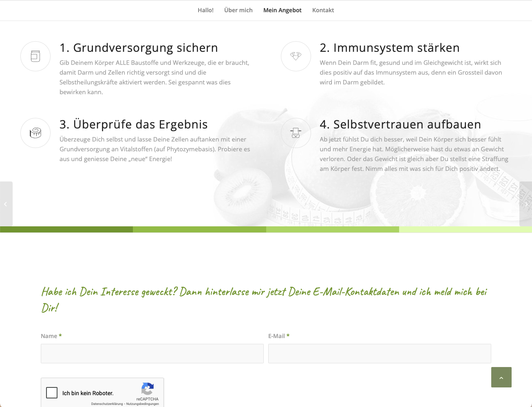Click heading '4. Selbstvertrauen aufbauen'
This screenshot has height=407, width=532.
click(400, 124)
